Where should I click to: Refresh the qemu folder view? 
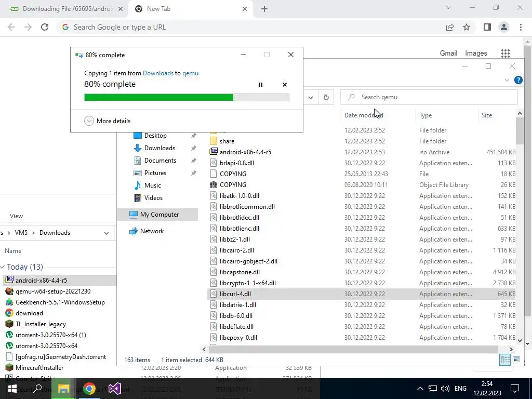326,97
